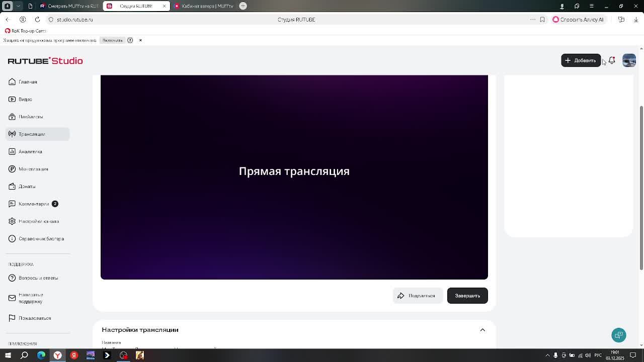
Task: Click the Yandex home button in toolbar
Action: coord(23,20)
